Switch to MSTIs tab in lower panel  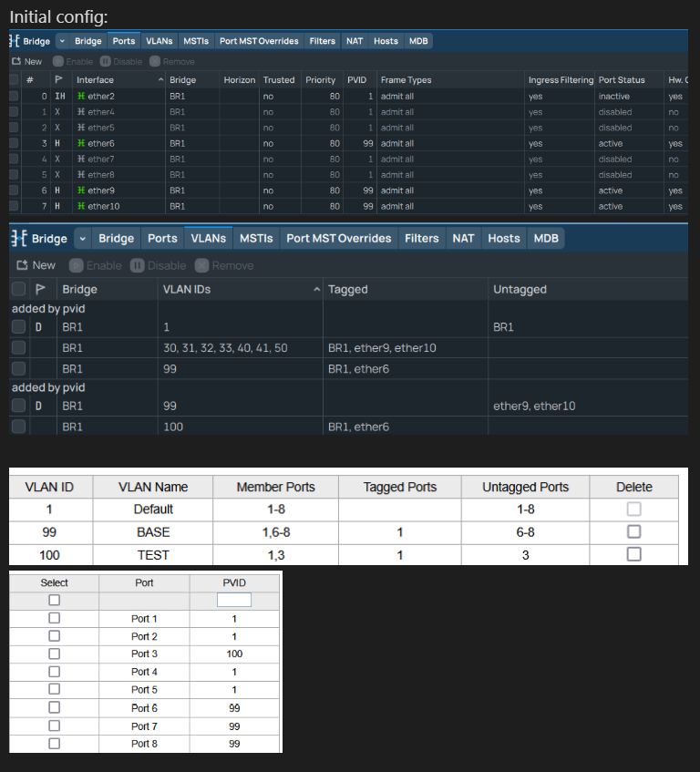256,238
